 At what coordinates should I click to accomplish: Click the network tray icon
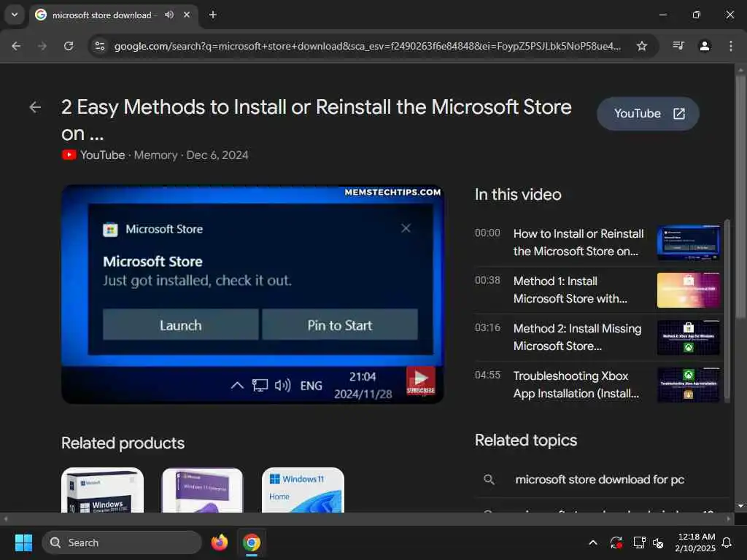click(x=639, y=542)
